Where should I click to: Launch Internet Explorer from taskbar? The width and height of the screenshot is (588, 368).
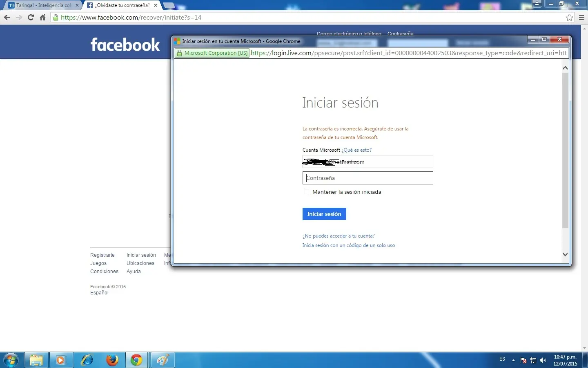87,360
